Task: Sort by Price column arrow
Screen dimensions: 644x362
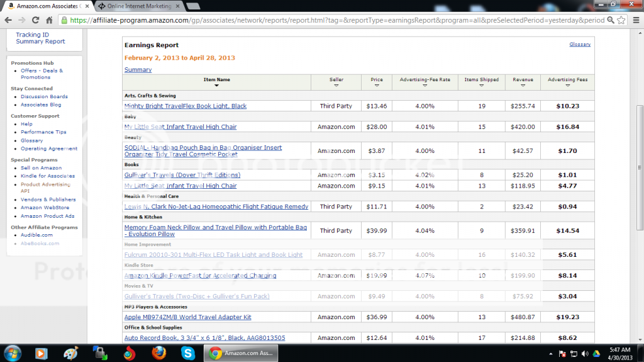Action: (x=377, y=86)
